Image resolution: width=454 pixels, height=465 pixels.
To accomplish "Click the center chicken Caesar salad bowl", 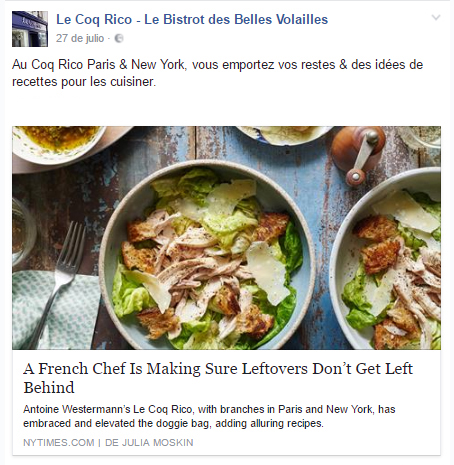I will [x=207, y=255].
